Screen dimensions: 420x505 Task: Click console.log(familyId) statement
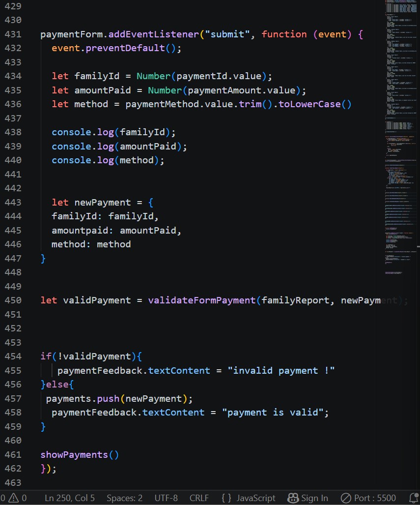tap(113, 132)
